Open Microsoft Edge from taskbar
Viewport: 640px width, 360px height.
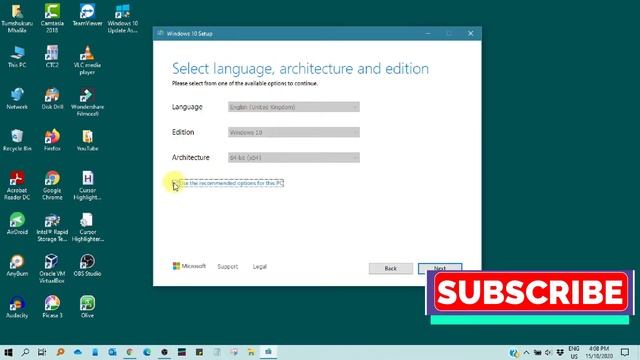(x=147, y=352)
